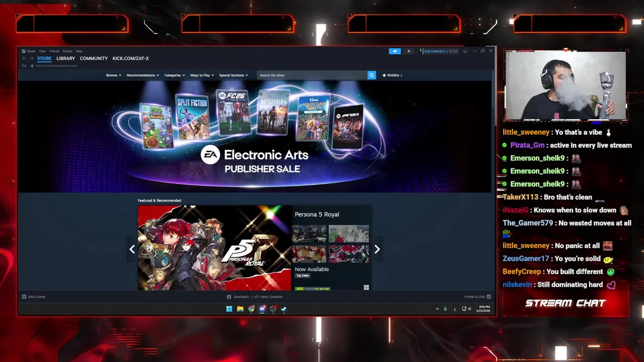Click the Now Available text
This screenshot has width=644, height=362.
tap(312, 269)
